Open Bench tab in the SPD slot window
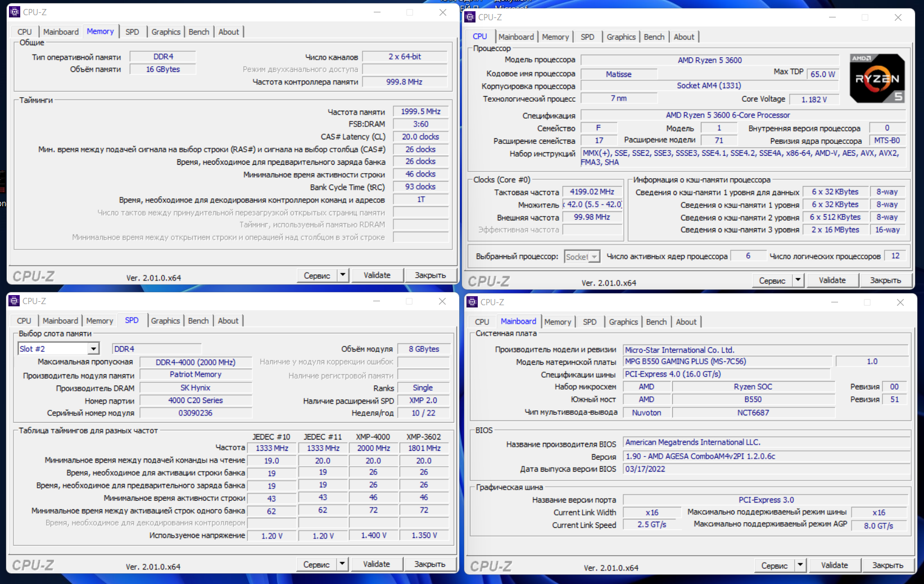The image size is (924, 584). [198, 321]
